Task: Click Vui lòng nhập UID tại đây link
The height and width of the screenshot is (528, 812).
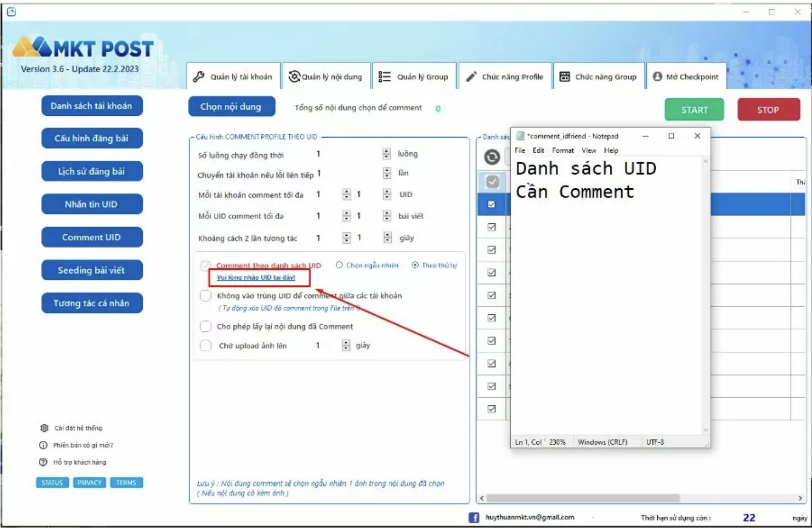Action: pyautogui.click(x=256, y=278)
